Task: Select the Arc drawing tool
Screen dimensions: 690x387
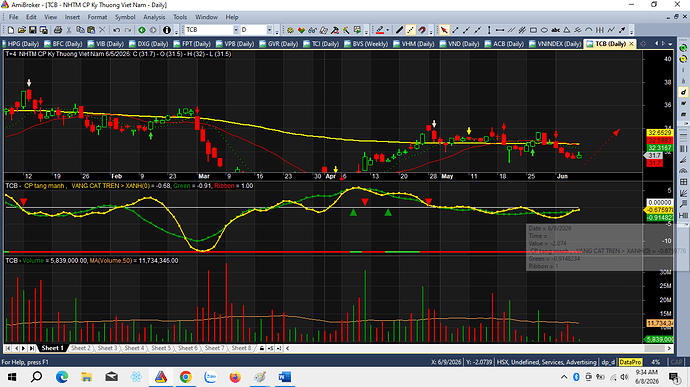Action: 589,30
